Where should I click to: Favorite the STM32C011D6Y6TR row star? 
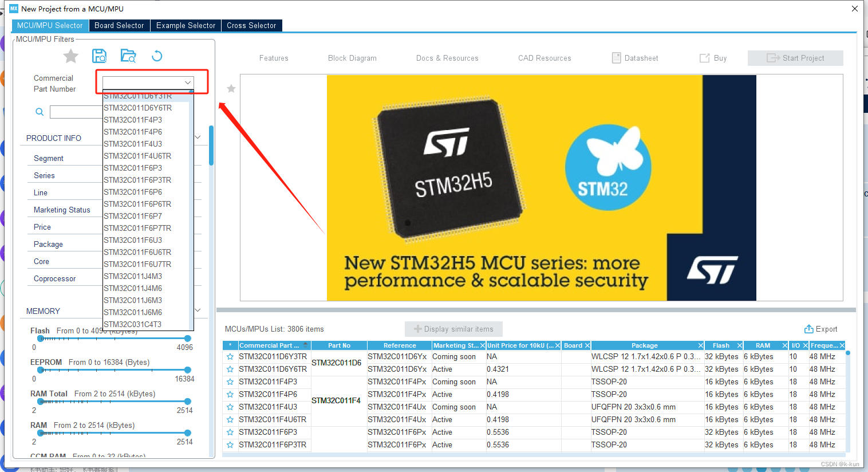pos(230,369)
